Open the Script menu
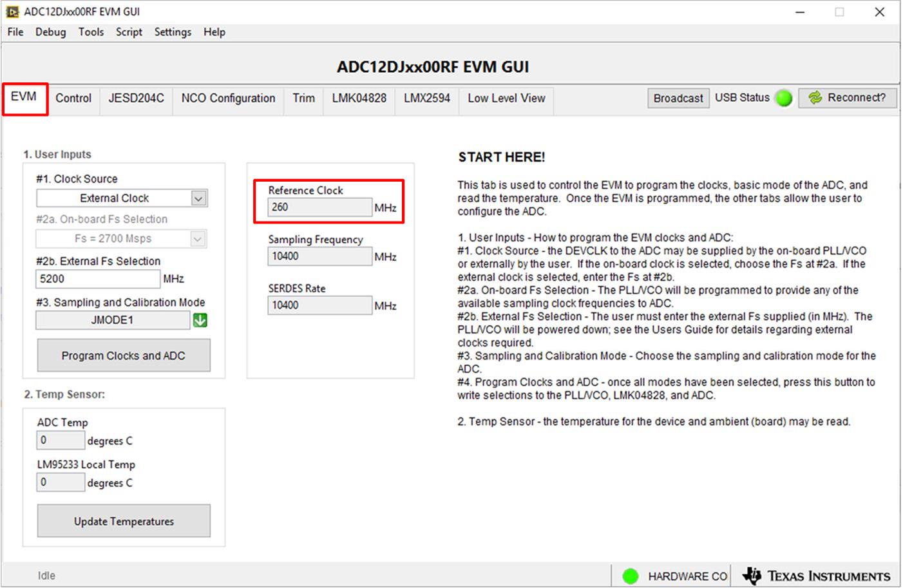 (129, 32)
